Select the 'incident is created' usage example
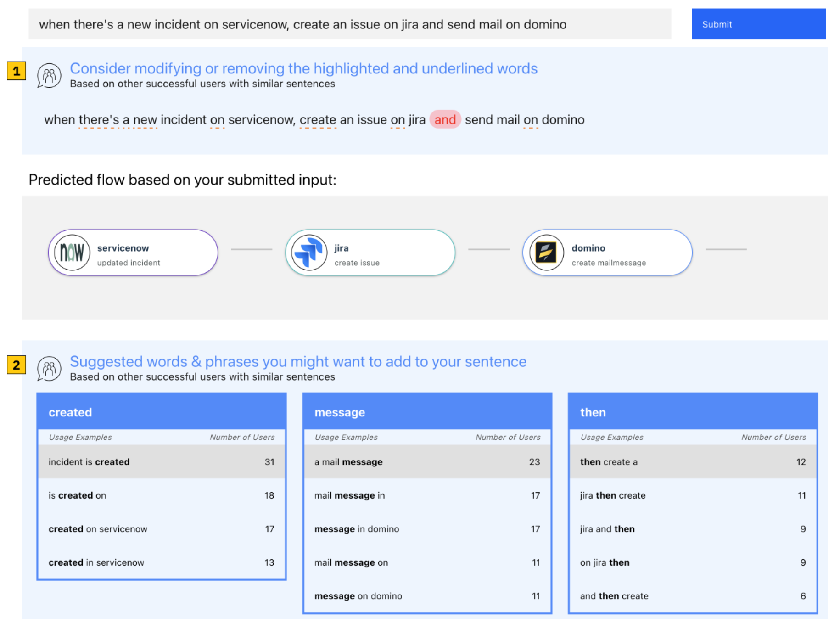The image size is (840, 629). point(162,462)
